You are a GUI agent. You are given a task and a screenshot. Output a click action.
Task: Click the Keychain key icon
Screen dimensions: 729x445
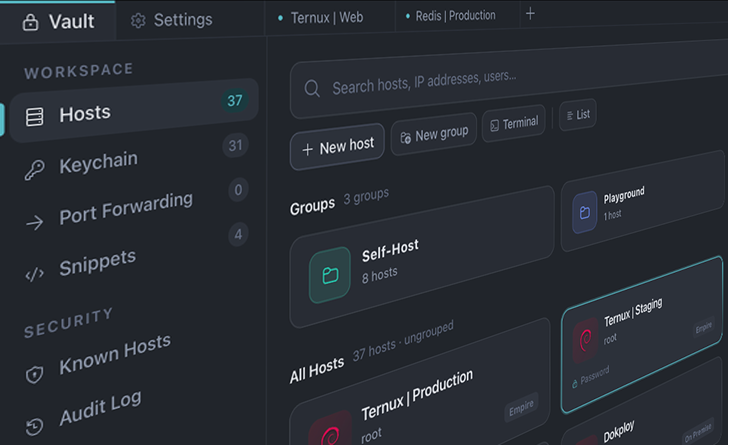[x=34, y=170]
